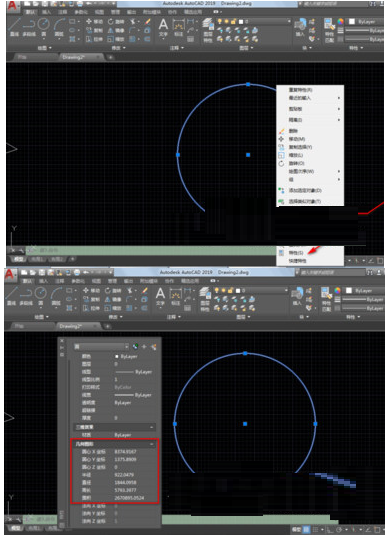385x536 pixels.
Task: Click the new drawing plus tab in upper window
Action: (x=110, y=57)
